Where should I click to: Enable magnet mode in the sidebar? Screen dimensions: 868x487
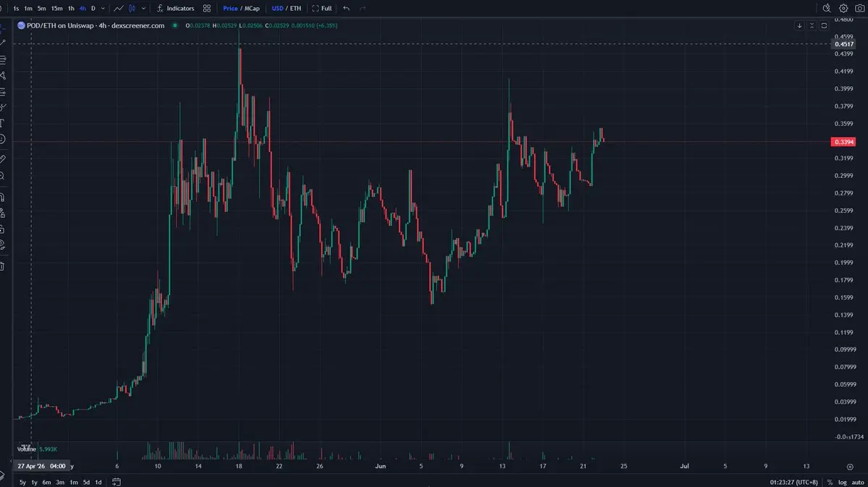click(x=3, y=196)
